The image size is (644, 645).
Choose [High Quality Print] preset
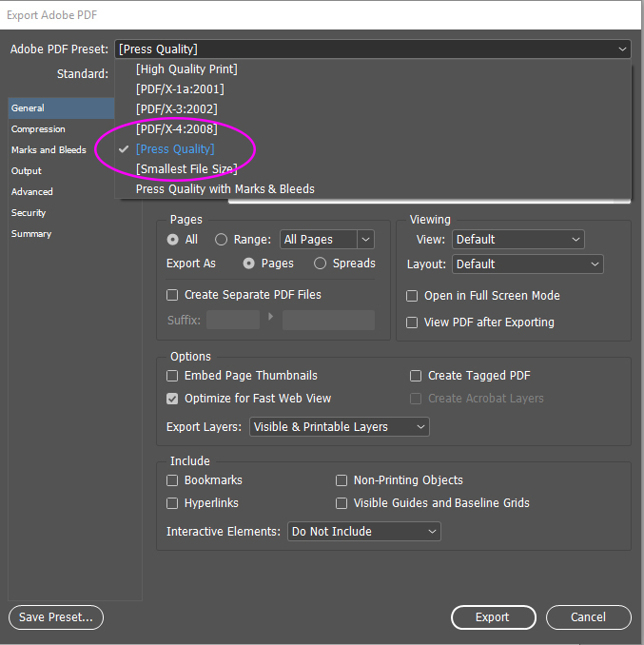pyautogui.click(x=373, y=69)
